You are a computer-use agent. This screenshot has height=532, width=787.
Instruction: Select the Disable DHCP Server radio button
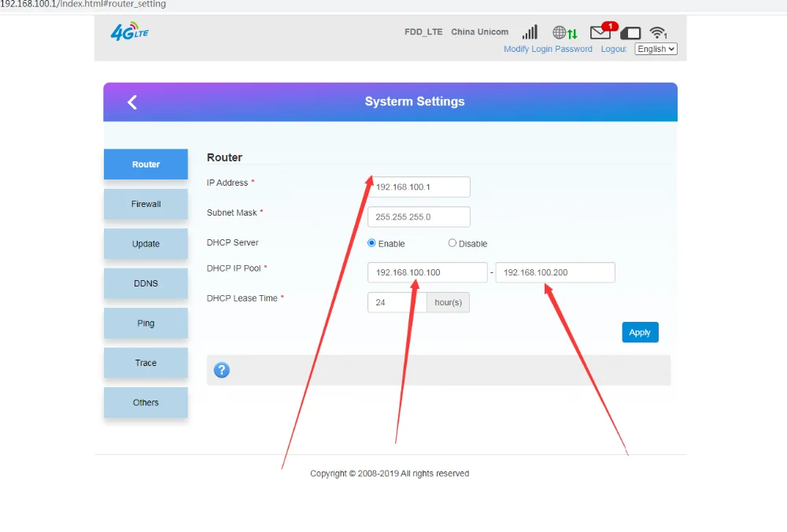453,243
